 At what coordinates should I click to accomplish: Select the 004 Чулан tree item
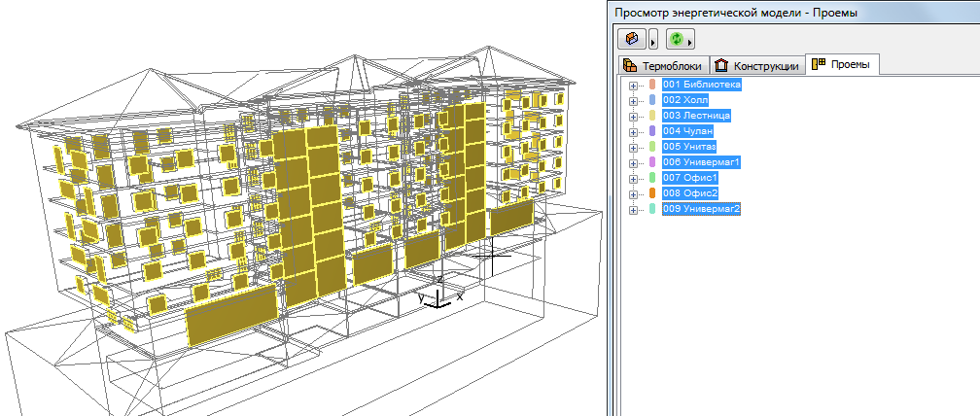[688, 131]
